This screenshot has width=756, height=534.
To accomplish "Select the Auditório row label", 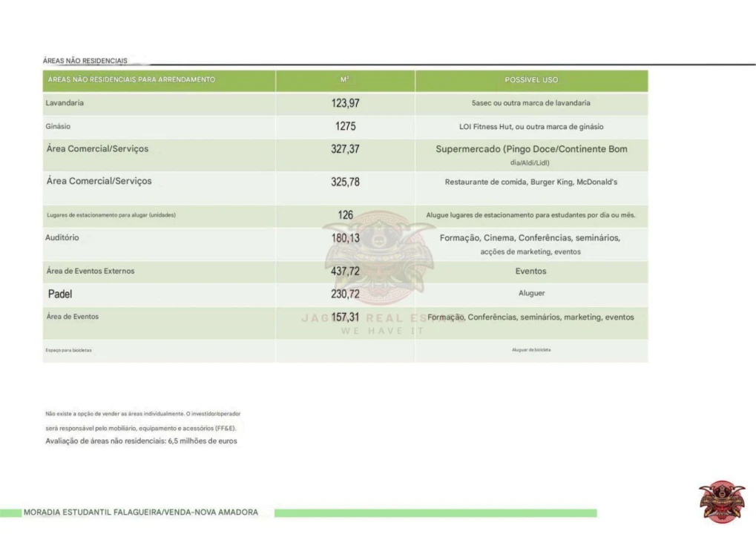I will (x=62, y=238).
